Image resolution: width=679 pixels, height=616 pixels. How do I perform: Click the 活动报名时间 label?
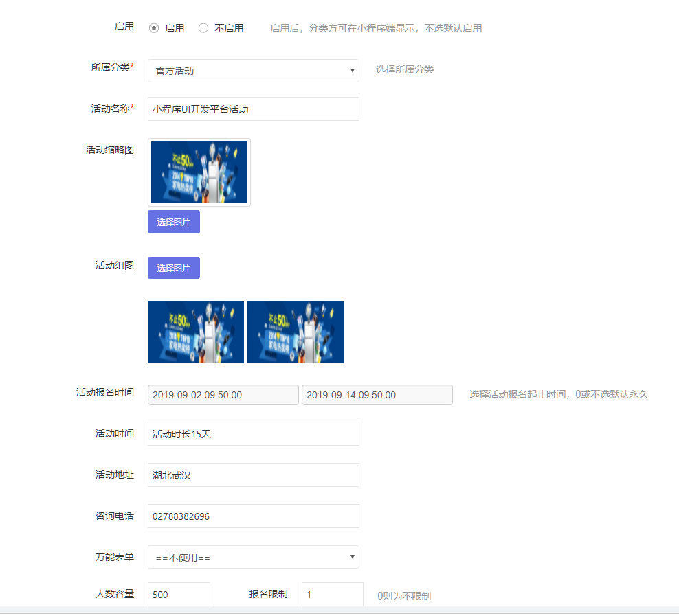pyautogui.click(x=104, y=392)
